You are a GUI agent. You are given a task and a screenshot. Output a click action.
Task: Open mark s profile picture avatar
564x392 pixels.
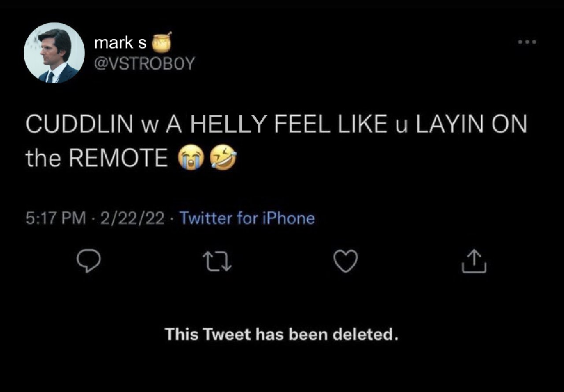click(x=54, y=53)
